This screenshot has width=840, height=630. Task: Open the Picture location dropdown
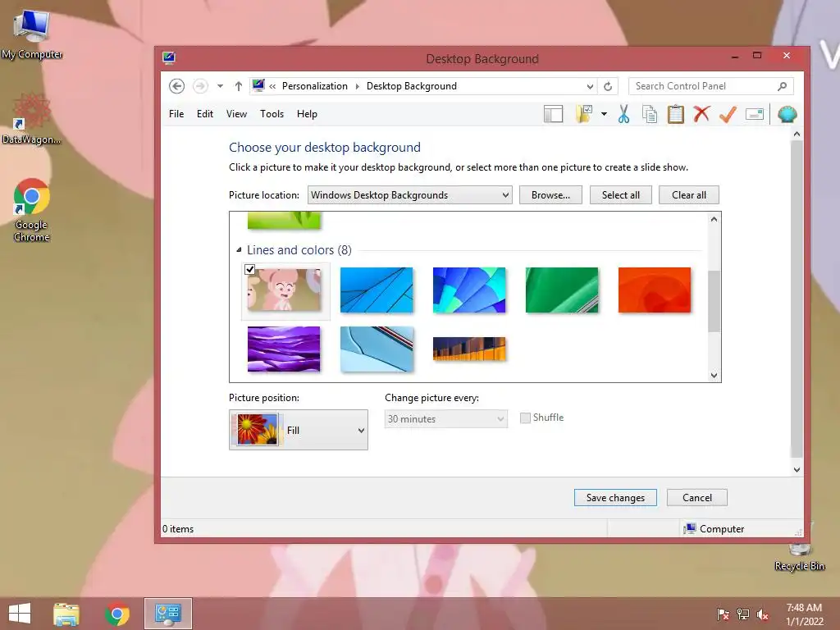pyautogui.click(x=410, y=195)
